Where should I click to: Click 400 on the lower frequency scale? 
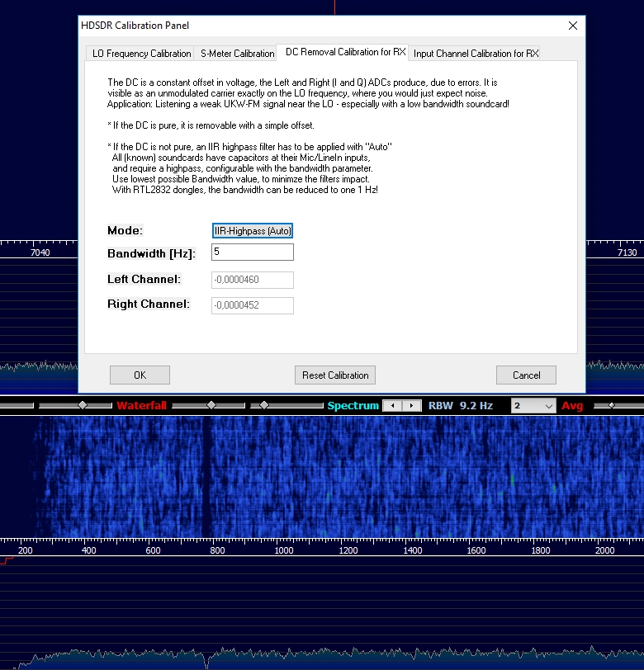[88, 550]
